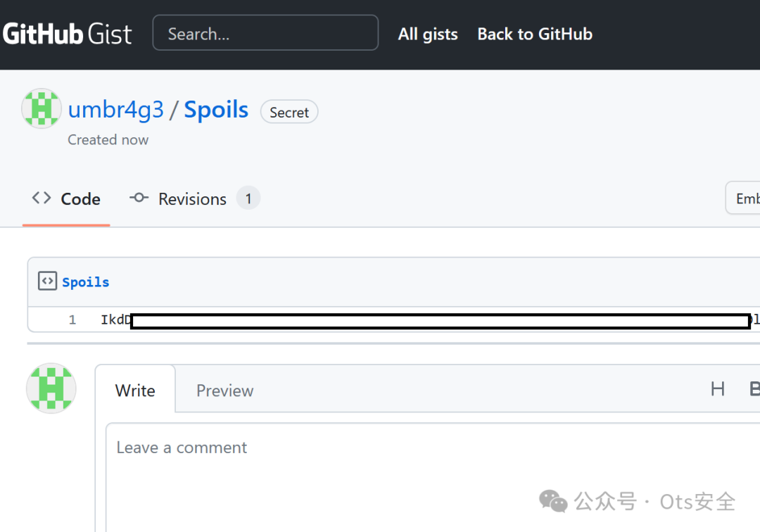Go Back to GitHub
The image size is (760, 532).
coord(535,34)
